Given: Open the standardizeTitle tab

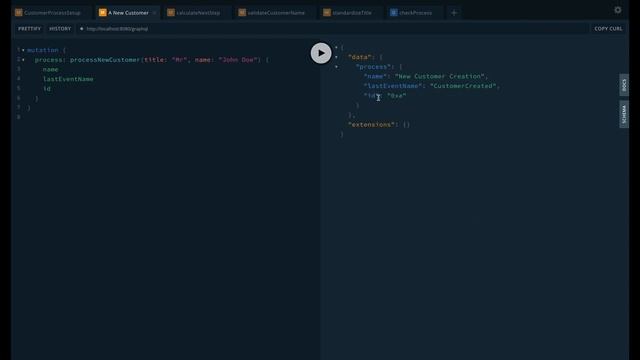Looking at the screenshot, I should [351, 13].
